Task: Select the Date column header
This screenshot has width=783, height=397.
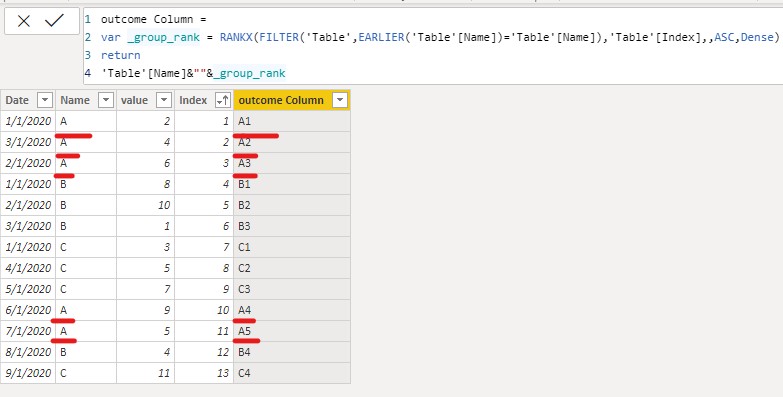Action: pyautogui.click(x=28, y=100)
